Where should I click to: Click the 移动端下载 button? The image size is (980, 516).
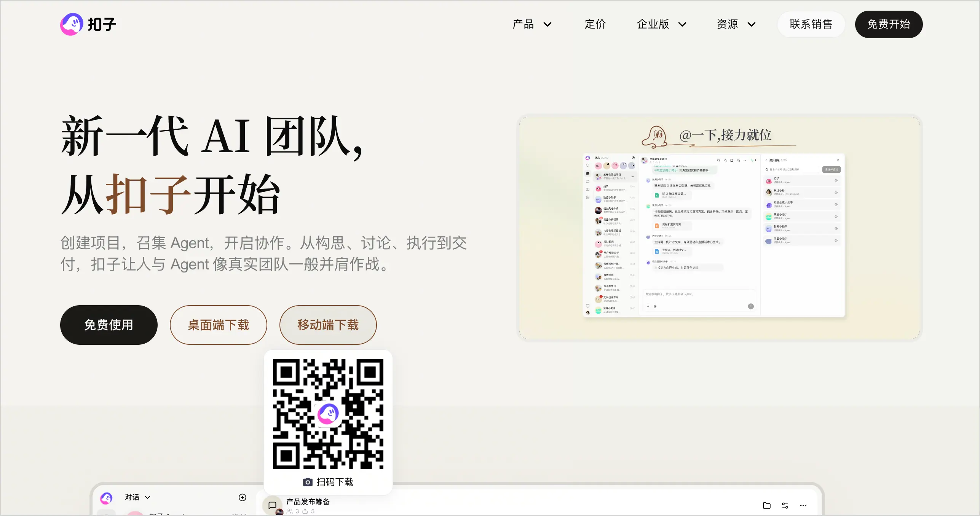click(x=328, y=325)
